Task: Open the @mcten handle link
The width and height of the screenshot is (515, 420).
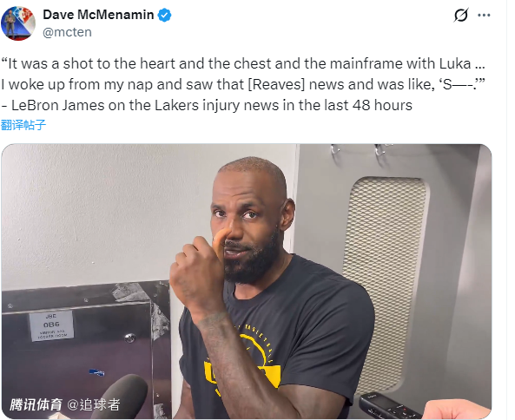Action: (x=67, y=32)
